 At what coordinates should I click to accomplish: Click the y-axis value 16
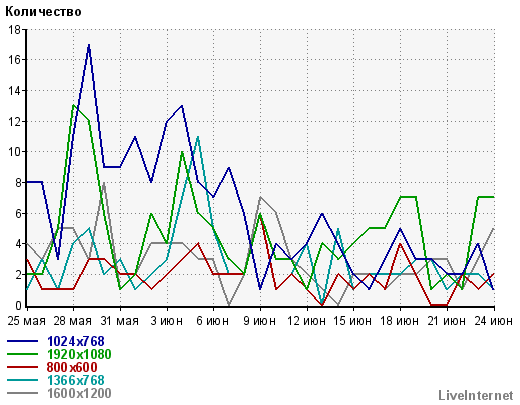pos(15,60)
